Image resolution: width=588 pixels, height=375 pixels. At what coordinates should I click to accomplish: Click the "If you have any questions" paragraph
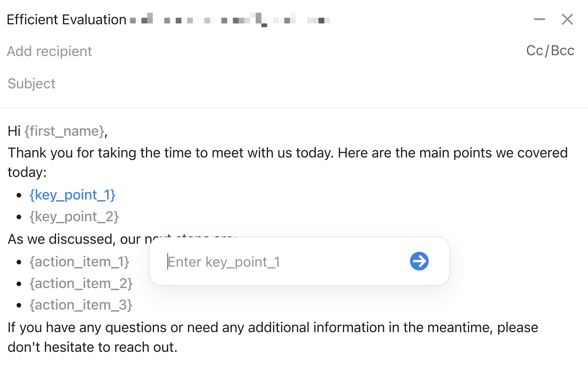tap(273, 328)
